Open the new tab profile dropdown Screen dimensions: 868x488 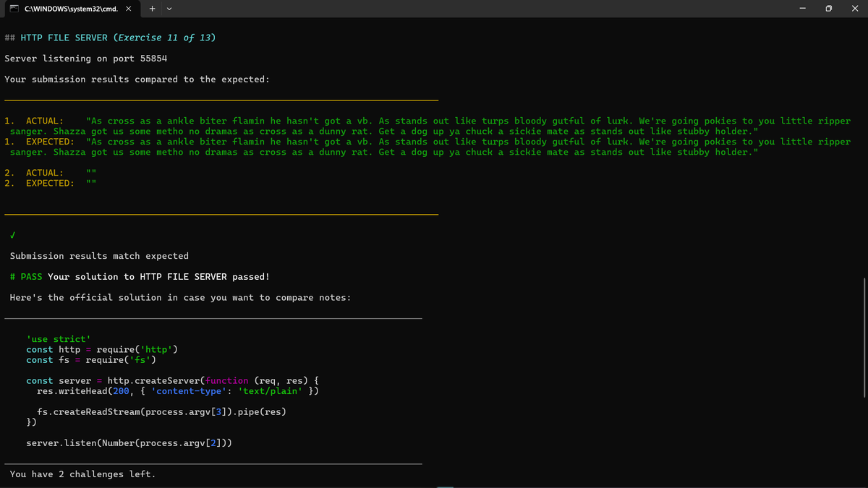pos(168,9)
